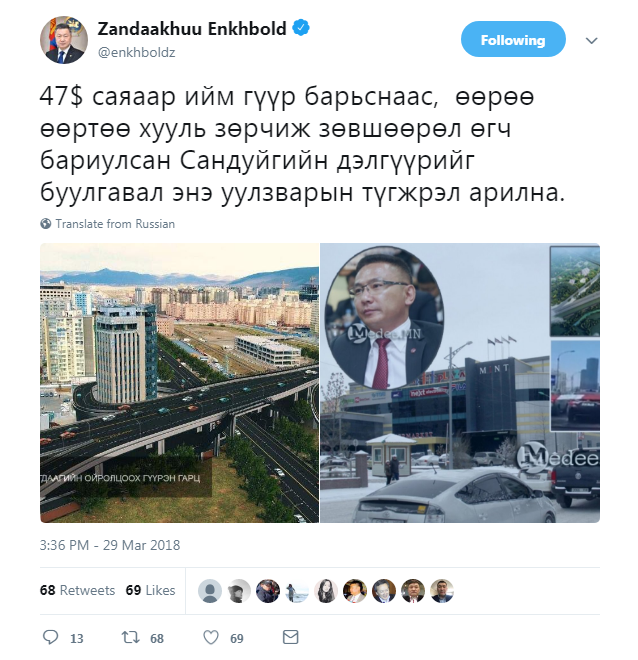
Task: Open the Mint shopping center photo
Action: pyautogui.click(x=460, y=383)
